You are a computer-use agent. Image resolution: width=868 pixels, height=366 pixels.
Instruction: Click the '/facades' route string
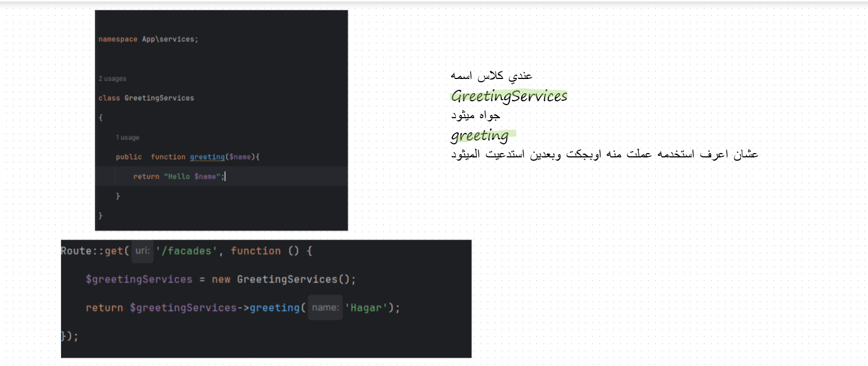(186, 251)
